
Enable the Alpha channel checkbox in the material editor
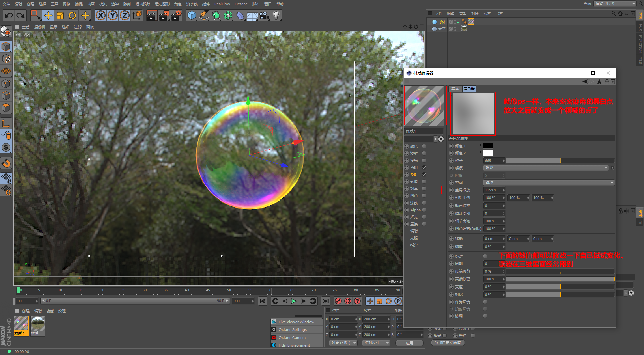point(424,210)
